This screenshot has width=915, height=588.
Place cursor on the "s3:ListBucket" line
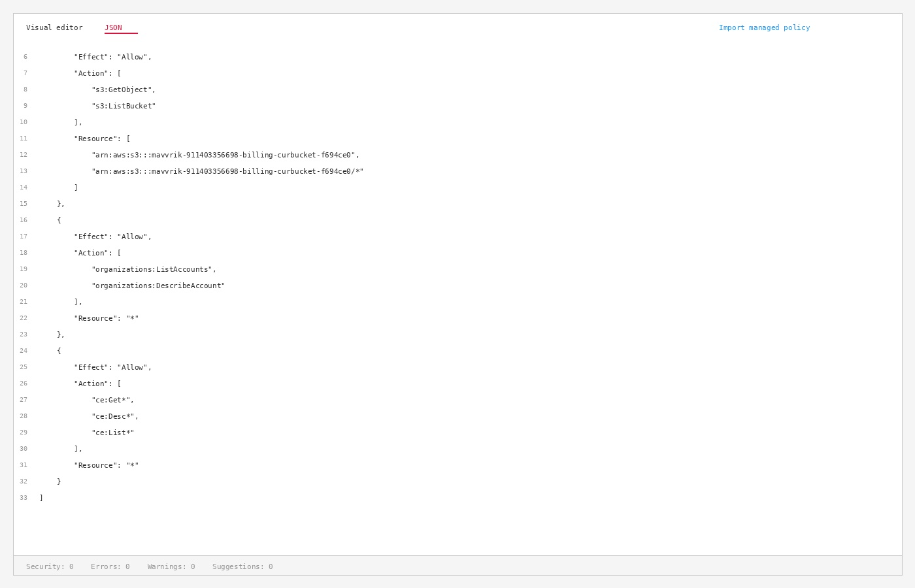tap(124, 106)
